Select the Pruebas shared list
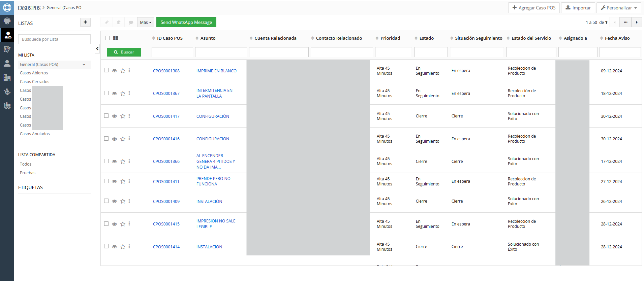The image size is (644, 281). click(x=28, y=173)
